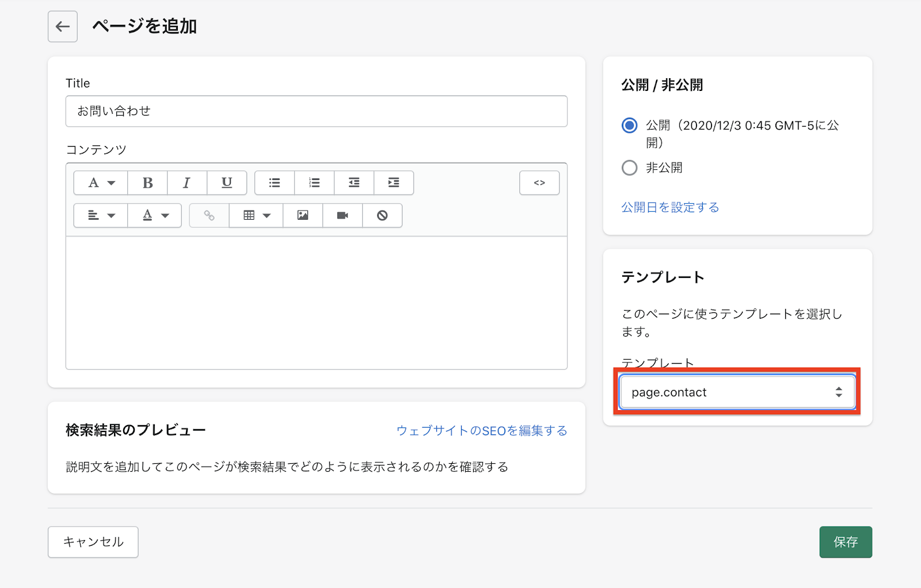
Task: Insert a bulleted list
Action: pos(275,183)
